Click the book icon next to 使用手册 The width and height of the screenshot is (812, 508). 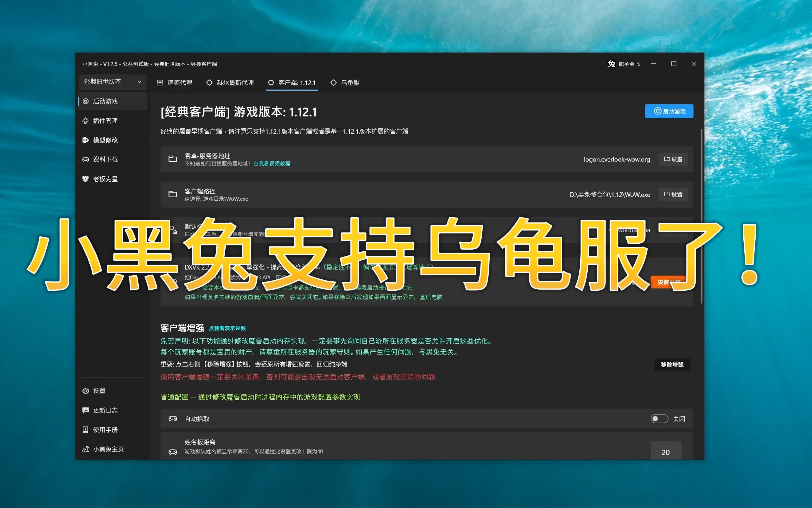pos(86,430)
